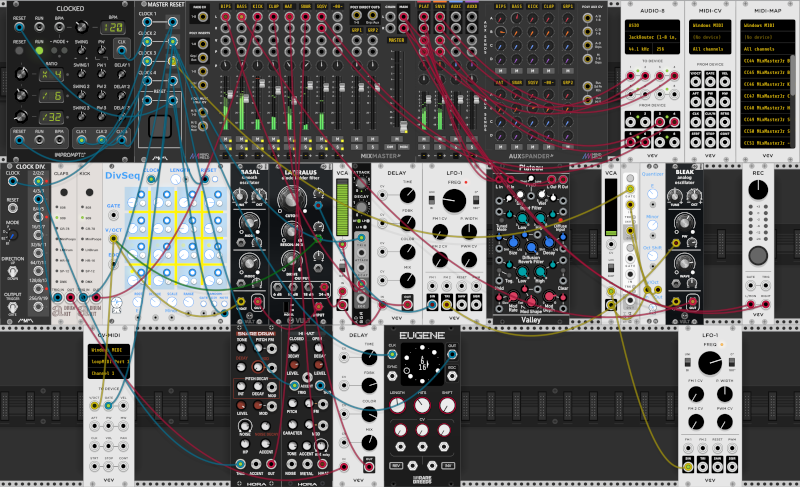Click the INV button on Eugene
Viewport: 800px width, 487px height.
pos(448,466)
